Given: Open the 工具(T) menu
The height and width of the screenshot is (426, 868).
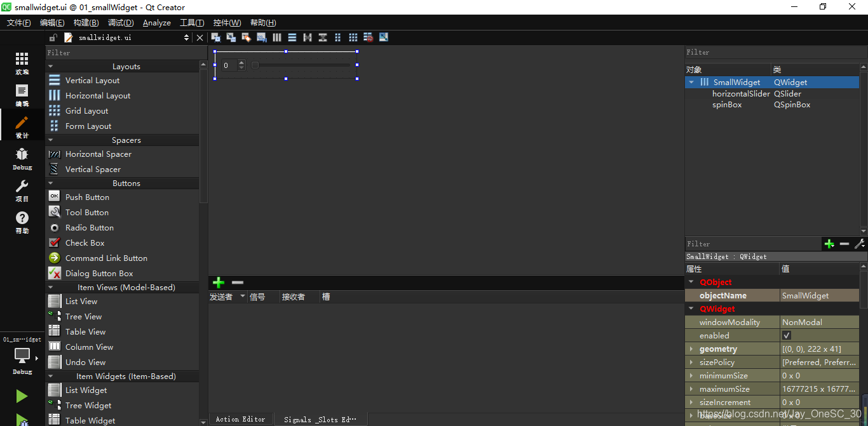Looking at the screenshot, I should [x=192, y=22].
